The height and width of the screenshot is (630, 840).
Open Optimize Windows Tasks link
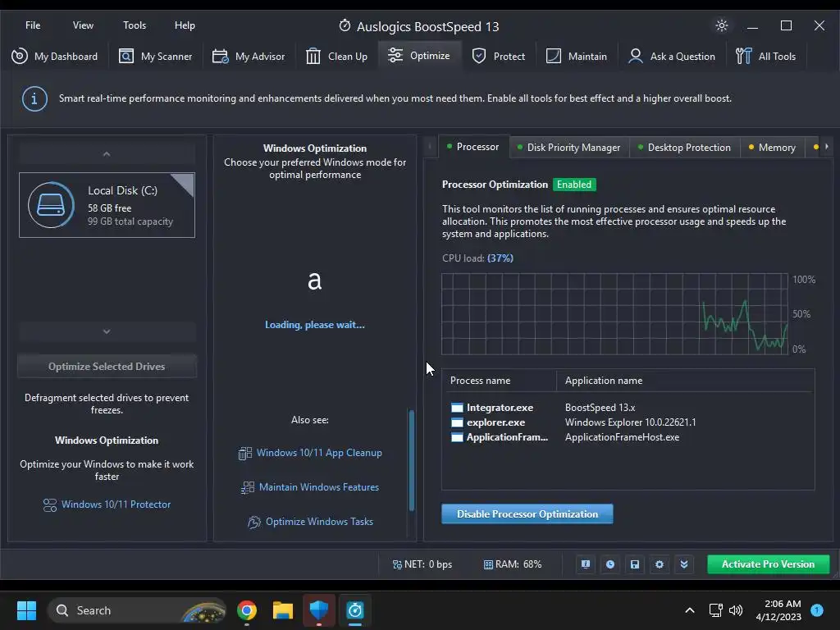pos(319,521)
